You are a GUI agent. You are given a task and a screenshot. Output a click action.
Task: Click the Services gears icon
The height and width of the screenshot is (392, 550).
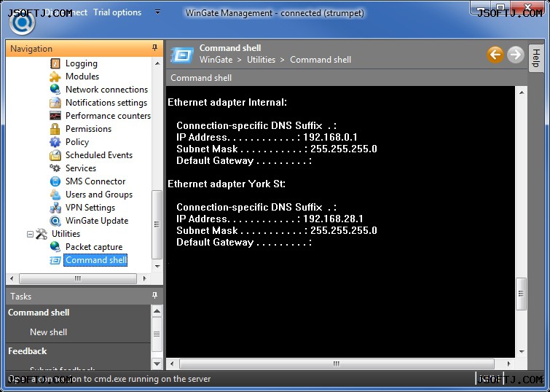[55, 168]
